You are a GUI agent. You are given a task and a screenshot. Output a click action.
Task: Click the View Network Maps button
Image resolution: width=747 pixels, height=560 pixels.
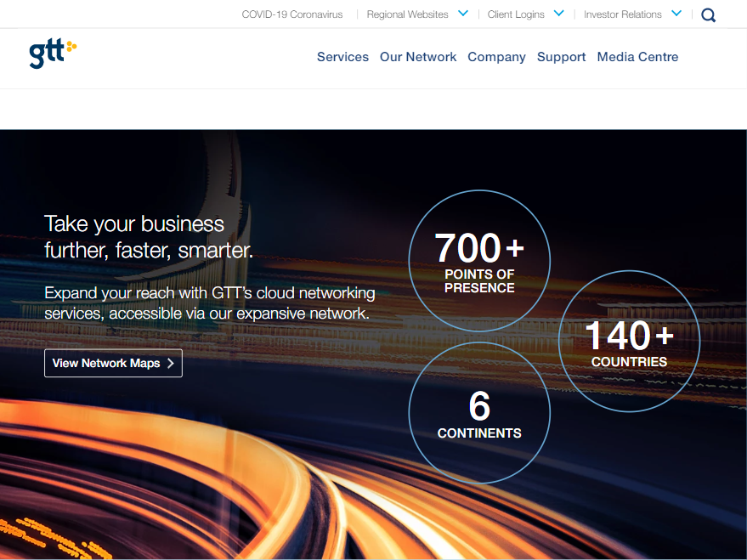[113, 364]
